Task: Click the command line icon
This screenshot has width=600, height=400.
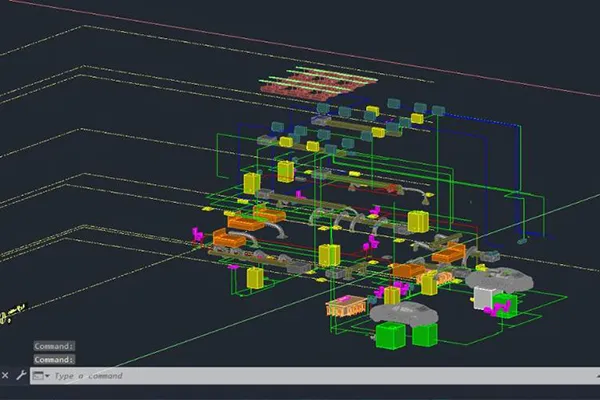Action: tap(38, 376)
